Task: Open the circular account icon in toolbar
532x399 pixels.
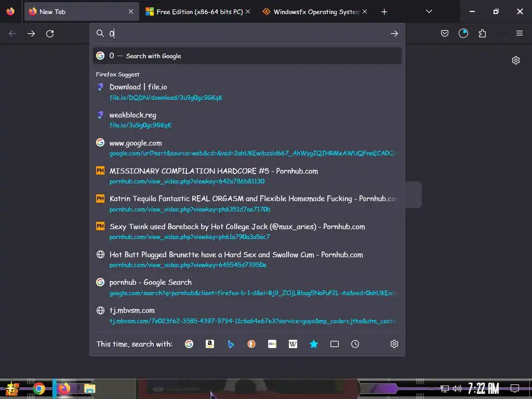Action: tap(463, 33)
